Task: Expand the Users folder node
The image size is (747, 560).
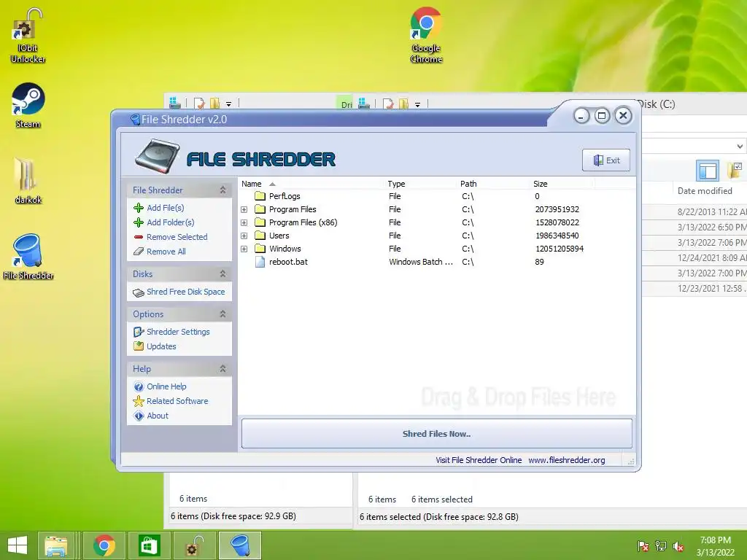Action: point(244,236)
